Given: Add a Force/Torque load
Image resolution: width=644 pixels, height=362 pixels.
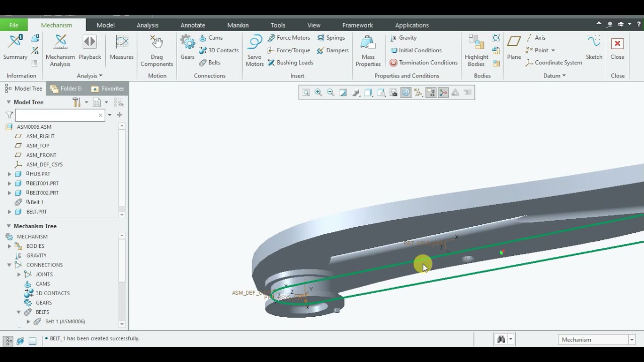Looking at the screenshot, I should coord(289,50).
